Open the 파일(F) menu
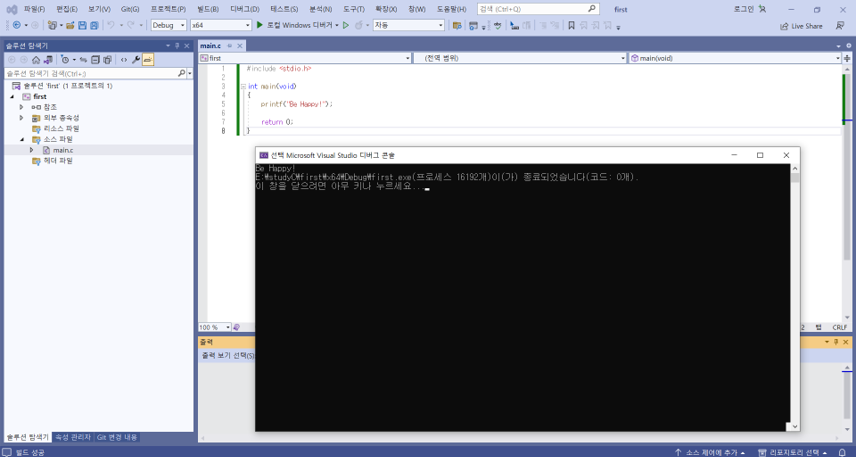 [x=34, y=9]
